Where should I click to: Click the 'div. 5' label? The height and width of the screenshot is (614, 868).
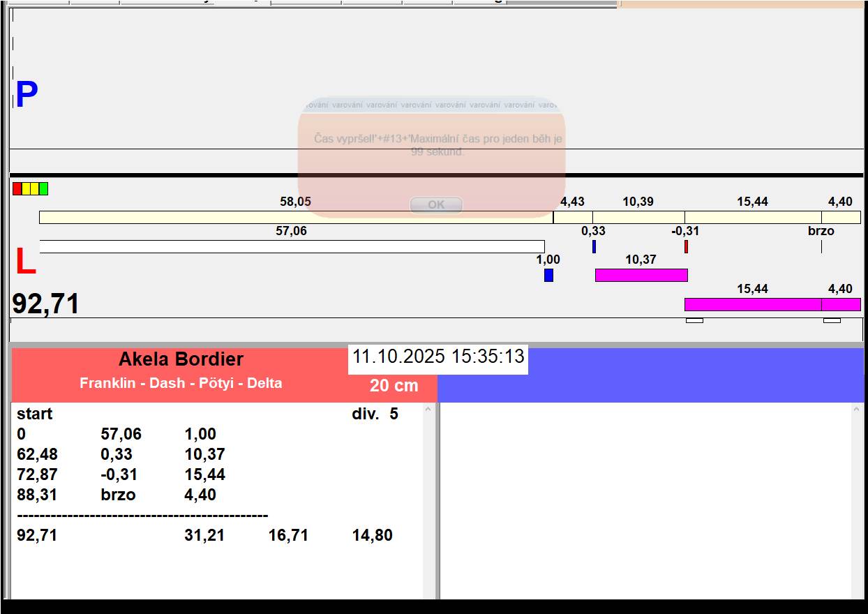coord(375,414)
